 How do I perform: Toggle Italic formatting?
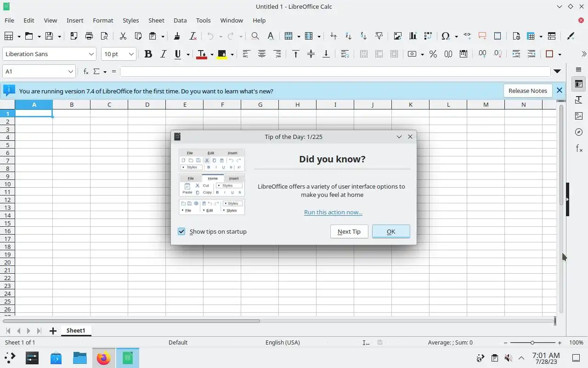(x=163, y=54)
